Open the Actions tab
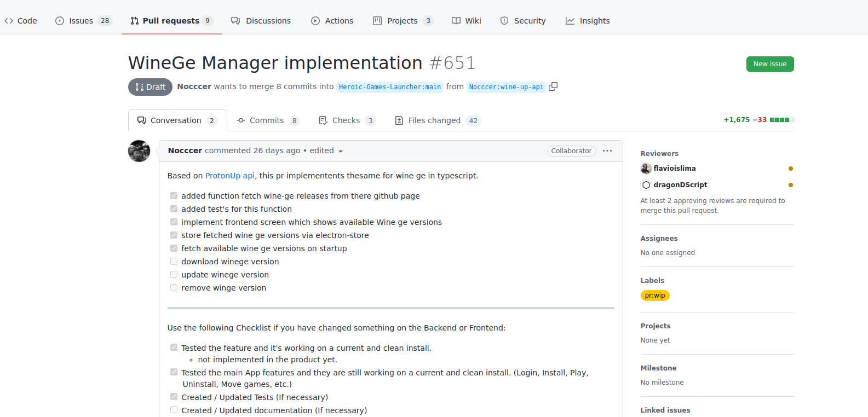The height and width of the screenshot is (417, 868). (x=332, y=21)
